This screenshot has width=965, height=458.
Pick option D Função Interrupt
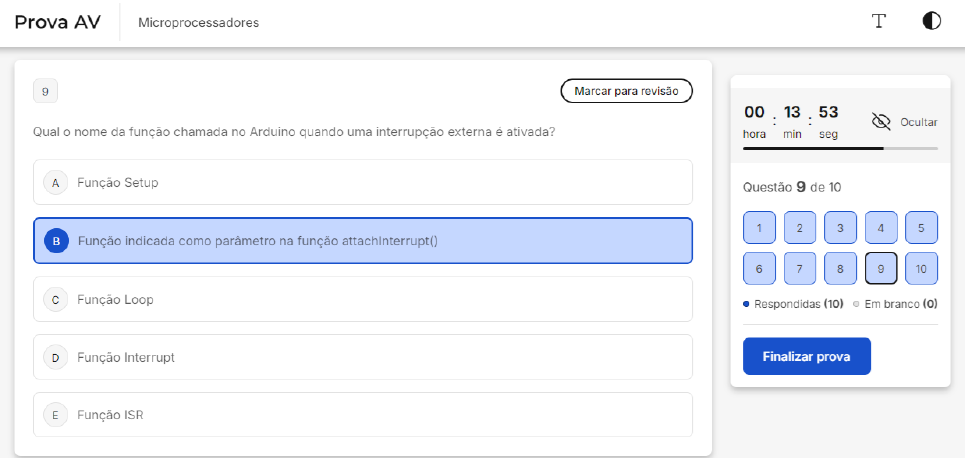(x=362, y=357)
